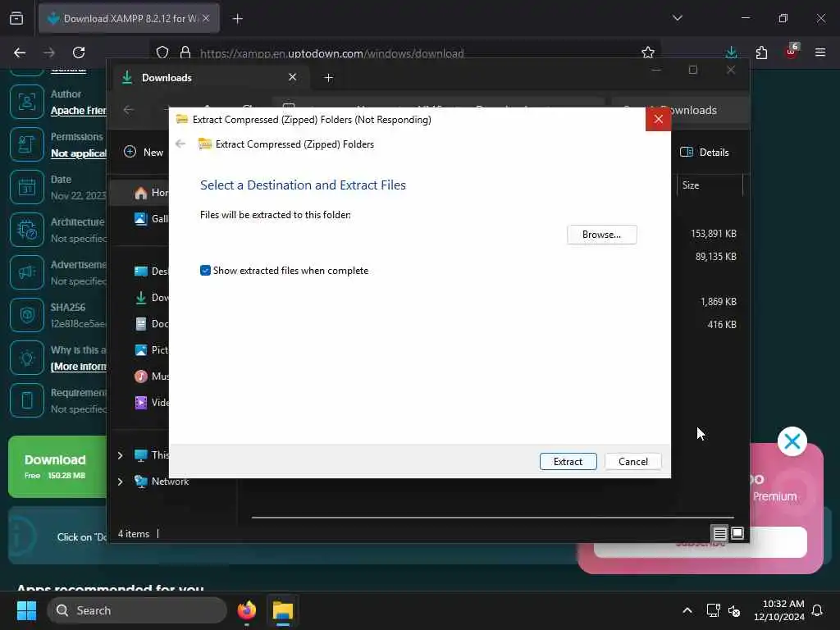This screenshot has height=630, width=840.
Task: Click the Architecture chip icon
Action: (27, 230)
